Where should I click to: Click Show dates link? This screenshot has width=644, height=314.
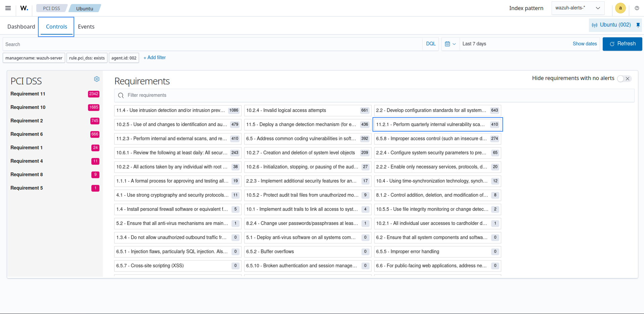(x=584, y=44)
